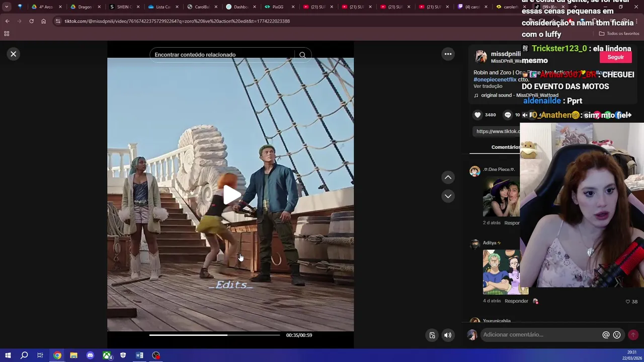Open comments via speech bubble icon
This screenshot has width=644, height=362.
tap(508, 115)
